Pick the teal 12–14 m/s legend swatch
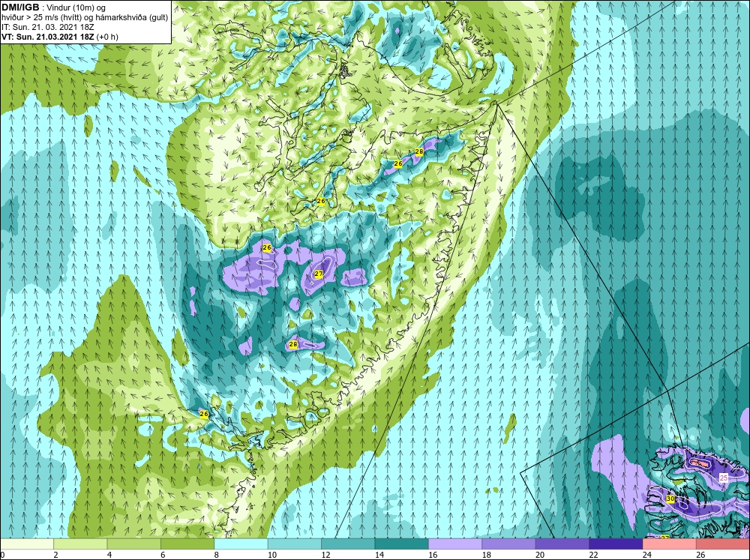Screen dimensions: 750x560 pyautogui.click(x=348, y=544)
